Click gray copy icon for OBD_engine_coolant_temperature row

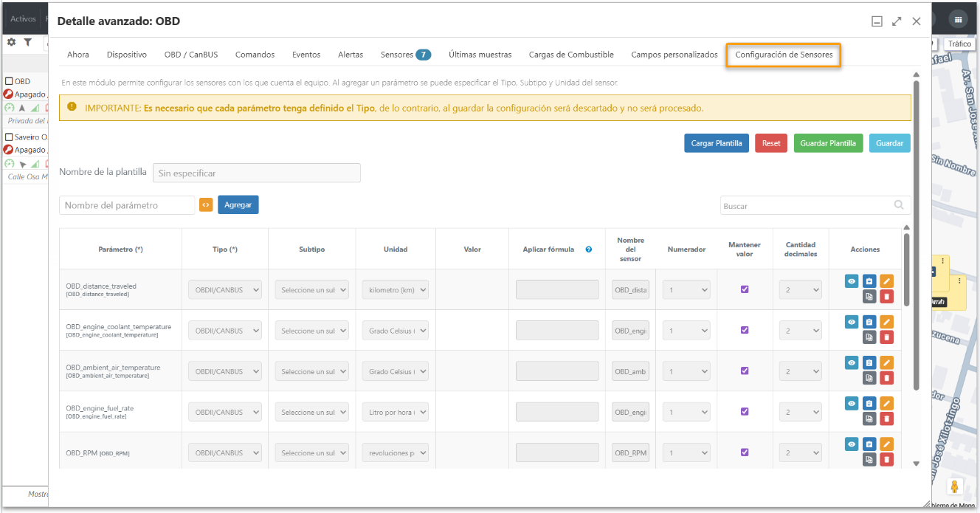(869, 337)
